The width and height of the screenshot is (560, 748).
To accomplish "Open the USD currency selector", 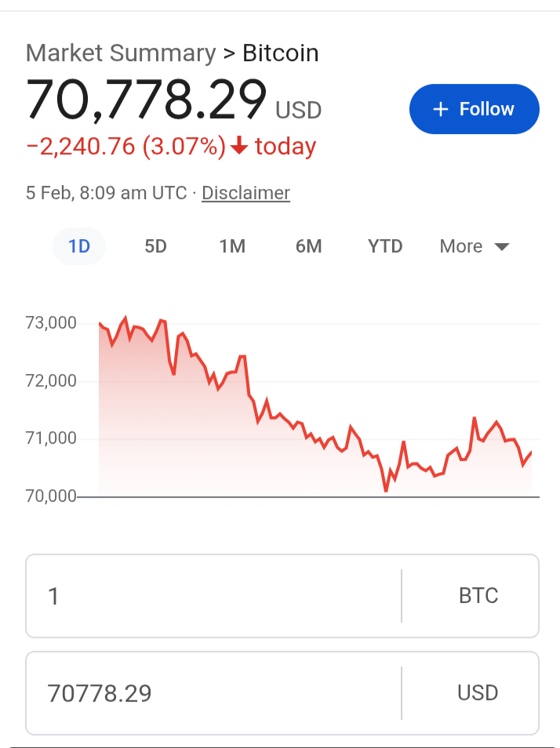I will coord(478,693).
